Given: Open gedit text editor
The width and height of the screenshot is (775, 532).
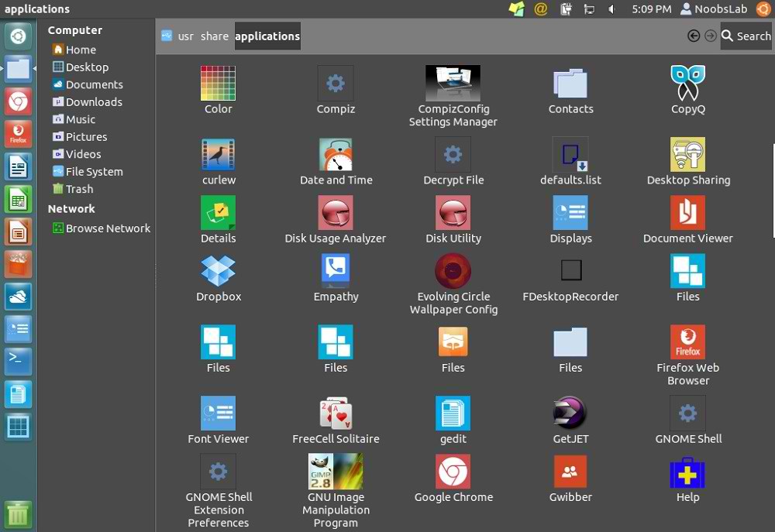Looking at the screenshot, I should click(453, 413).
